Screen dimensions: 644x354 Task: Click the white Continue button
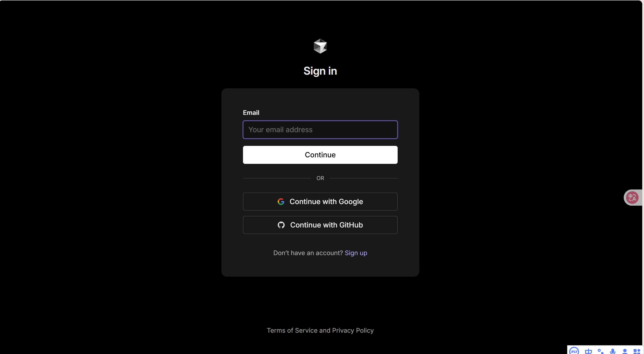[320, 155]
